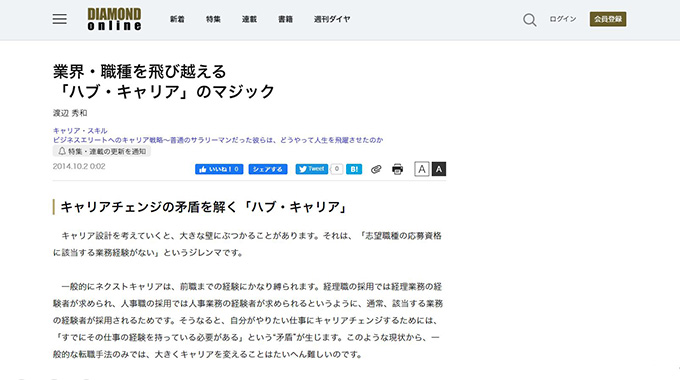680x380 pixels.
Task: Click the copy link icon
Action: [376, 169]
